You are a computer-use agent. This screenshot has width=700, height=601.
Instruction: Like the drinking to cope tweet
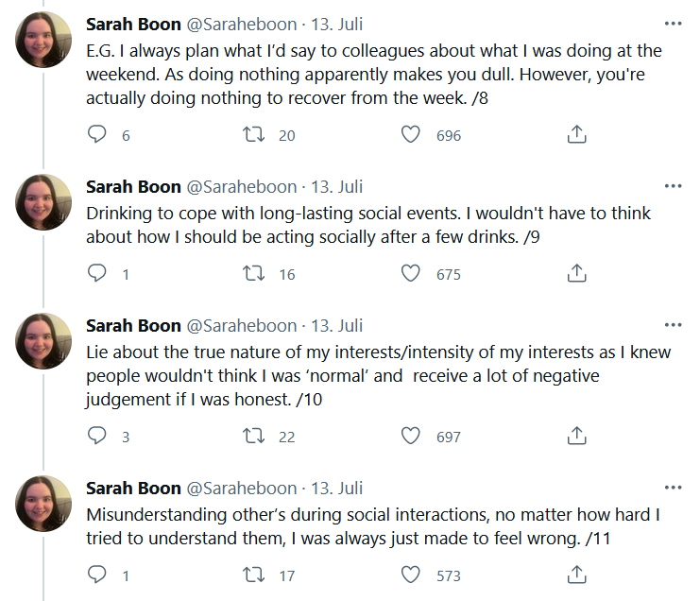(x=410, y=274)
